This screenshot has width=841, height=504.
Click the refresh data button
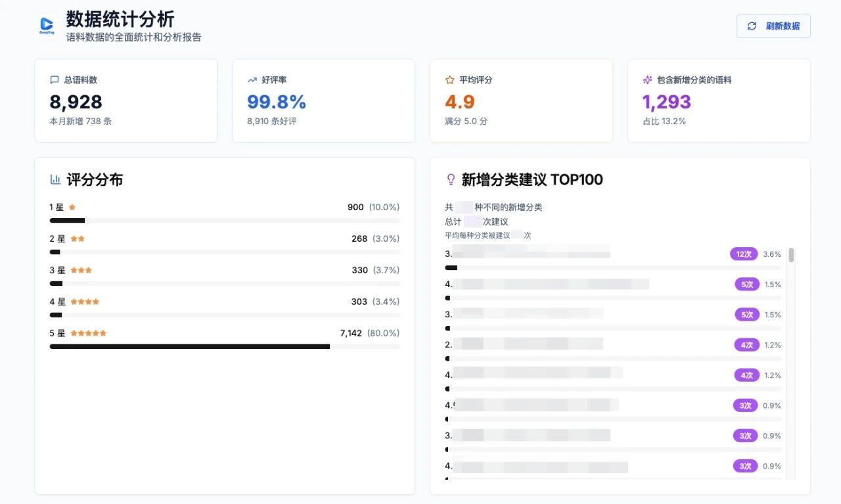click(x=773, y=26)
